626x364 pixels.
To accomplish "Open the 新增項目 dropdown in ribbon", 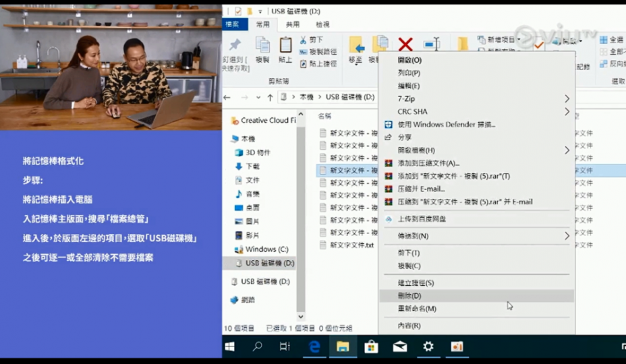I will click(x=499, y=40).
